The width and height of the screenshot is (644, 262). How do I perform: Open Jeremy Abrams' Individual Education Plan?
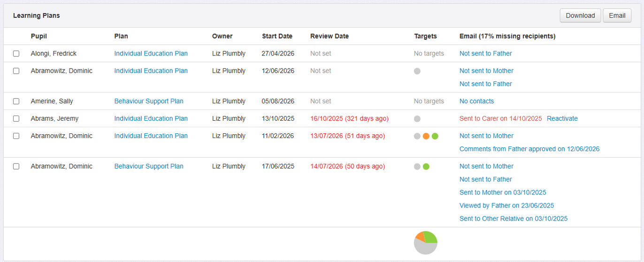click(x=151, y=118)
